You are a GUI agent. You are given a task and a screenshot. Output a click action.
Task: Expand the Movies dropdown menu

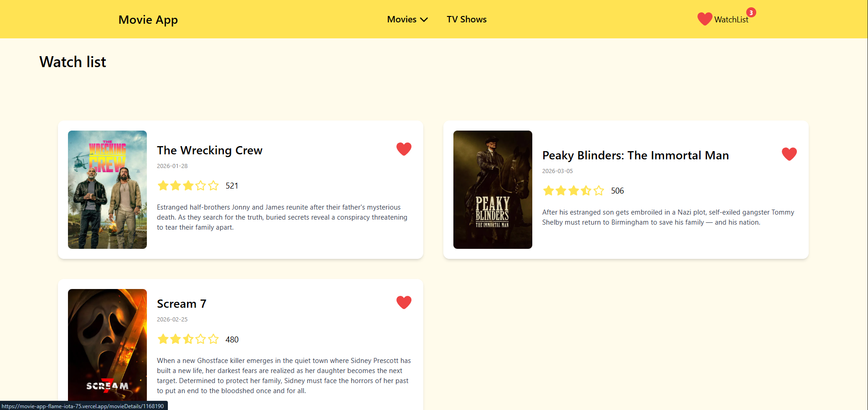coord(407,19)
